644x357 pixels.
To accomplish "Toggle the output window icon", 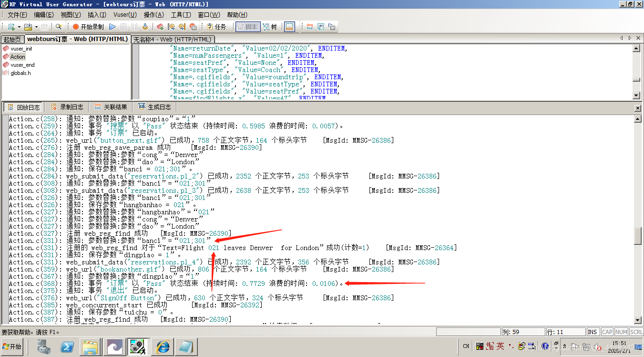I will coord(289,27).
